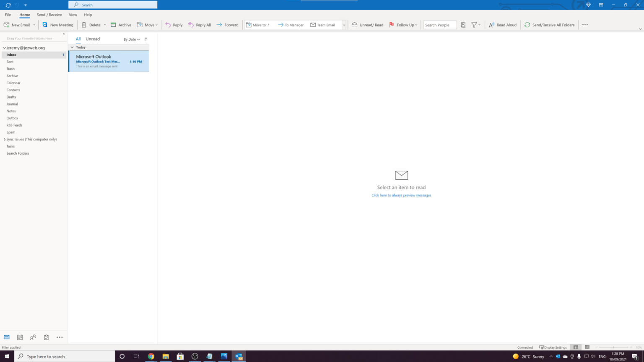Screen dimensions: 644x362
Task: Click the sync icon in title bar
Action: coord(8,5)
